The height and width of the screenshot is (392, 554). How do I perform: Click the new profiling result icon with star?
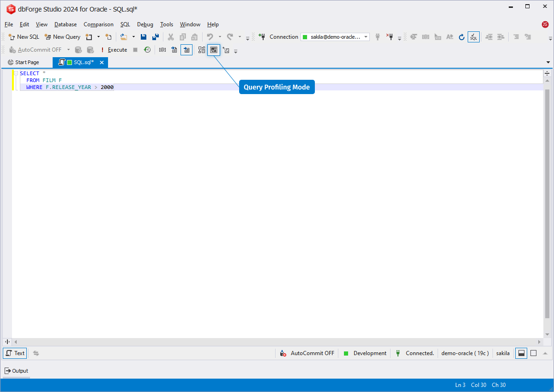pyautogui.click(x=226, y=50)
